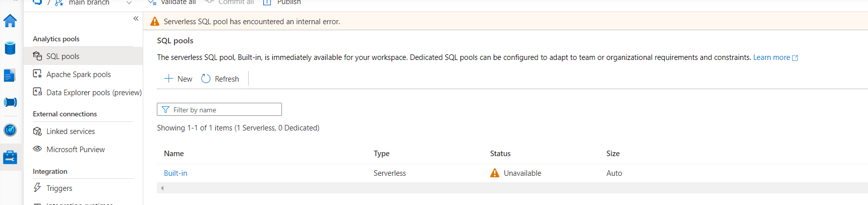Click the Filter by name field
This screenshot has width=868, height=205.
[219, 109]
